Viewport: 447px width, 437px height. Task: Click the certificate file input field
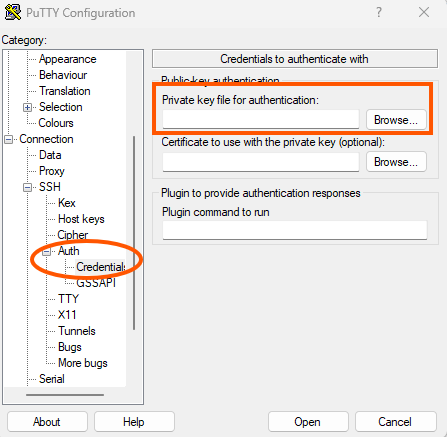(x=261, y=162)
